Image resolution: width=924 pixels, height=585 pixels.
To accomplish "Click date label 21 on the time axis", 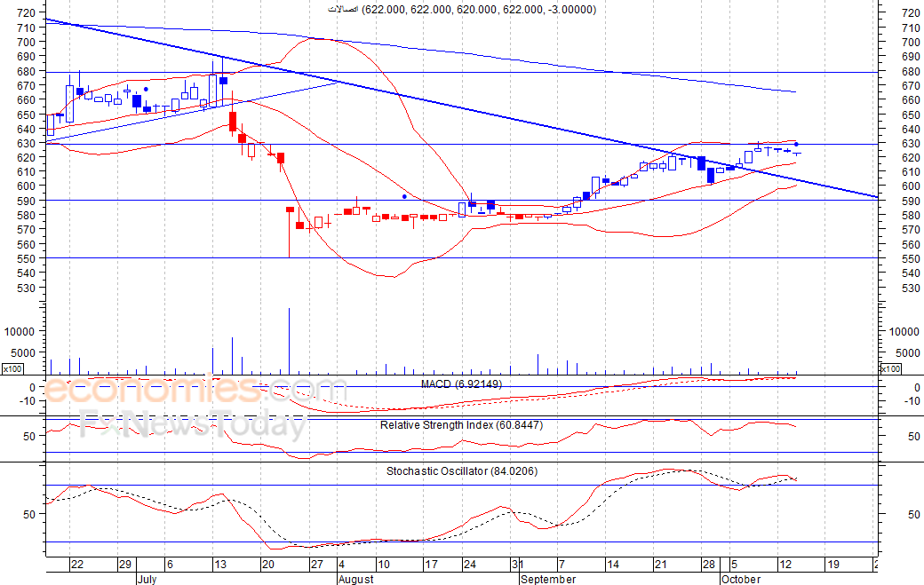I will [x=661, y=565].
